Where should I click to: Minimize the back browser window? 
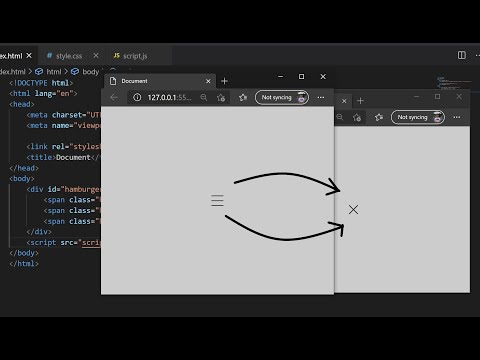tap(416, 97)
